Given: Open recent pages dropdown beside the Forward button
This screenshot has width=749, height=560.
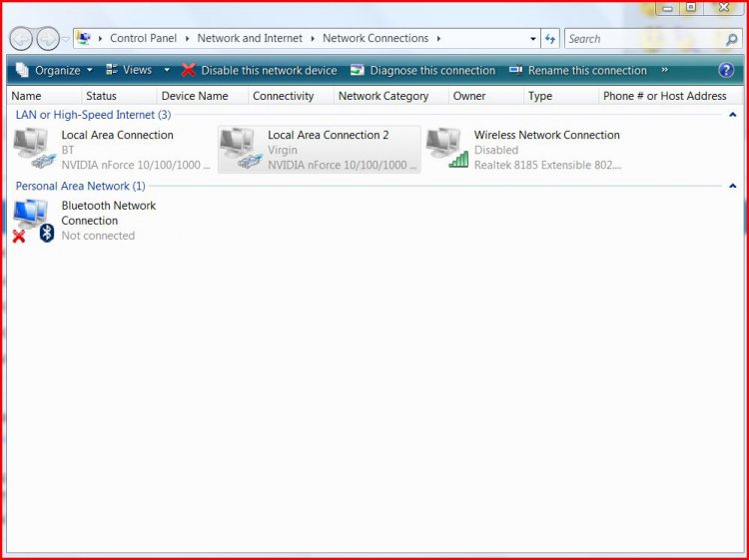Looking at the screenshot, I should pyautogui.click(x=66, y=39).
